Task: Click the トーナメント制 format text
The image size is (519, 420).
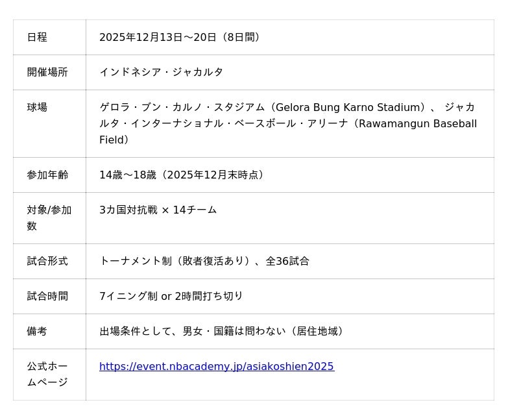Action: (x=135, y=261)
